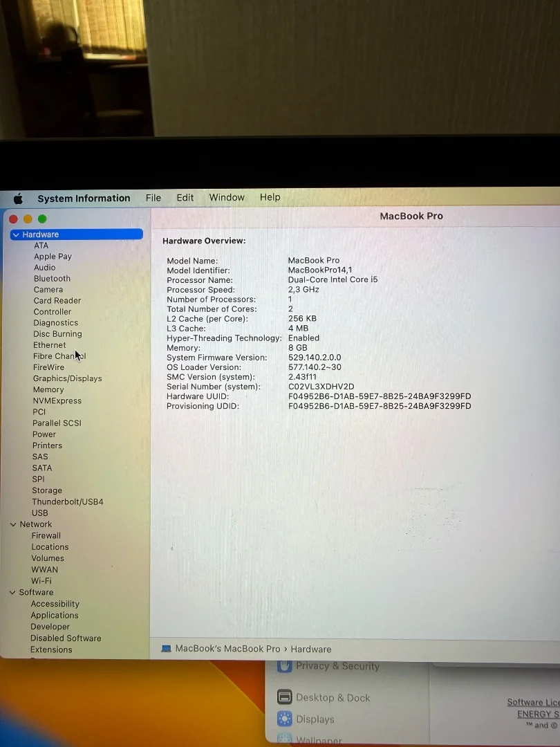Image resolution: width=560 pixels, height=747 pixels.
Task: Select NVMExpress in sidebar
Action: 57,400
